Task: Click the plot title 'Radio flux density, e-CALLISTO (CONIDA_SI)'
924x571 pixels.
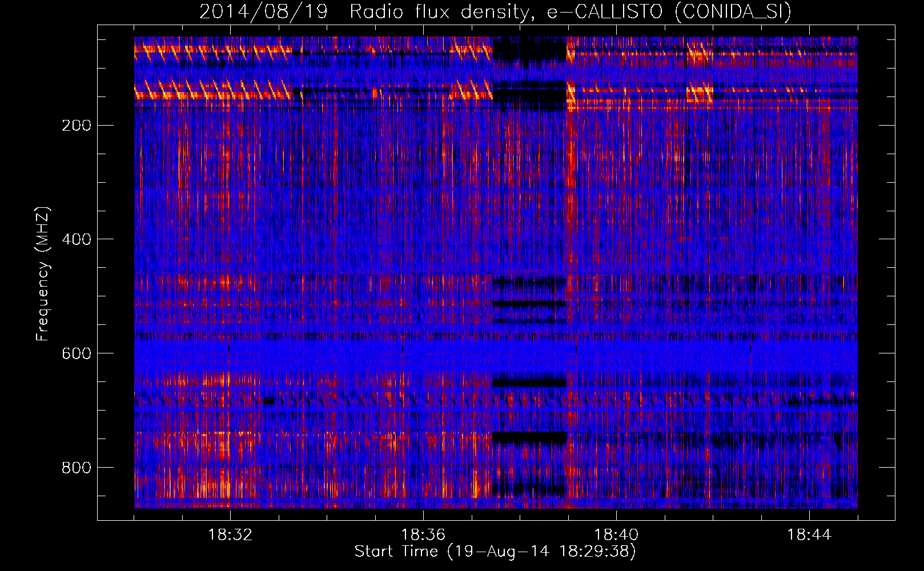Action: [571, 12]
